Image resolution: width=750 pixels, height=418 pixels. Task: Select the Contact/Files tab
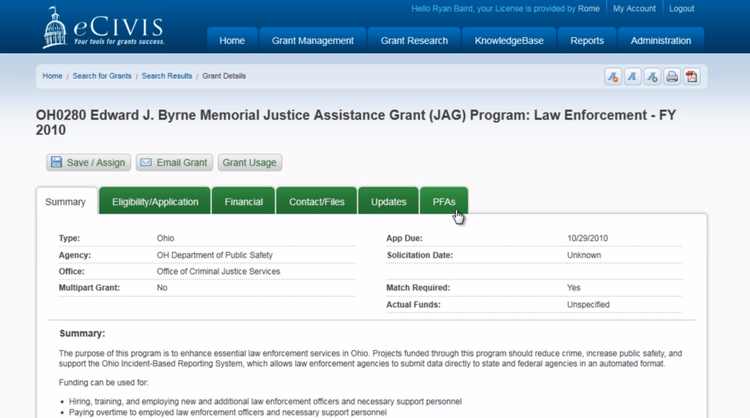click(x=316, y=202)
